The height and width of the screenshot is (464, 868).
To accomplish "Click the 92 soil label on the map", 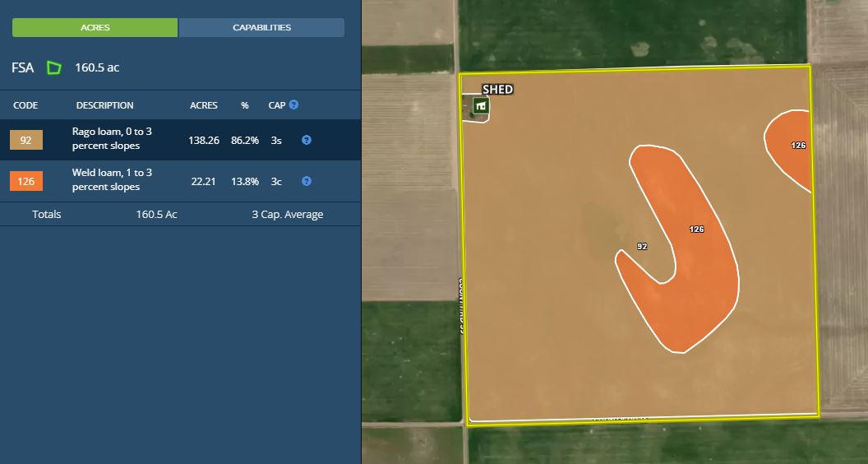I will pos(642,246).
